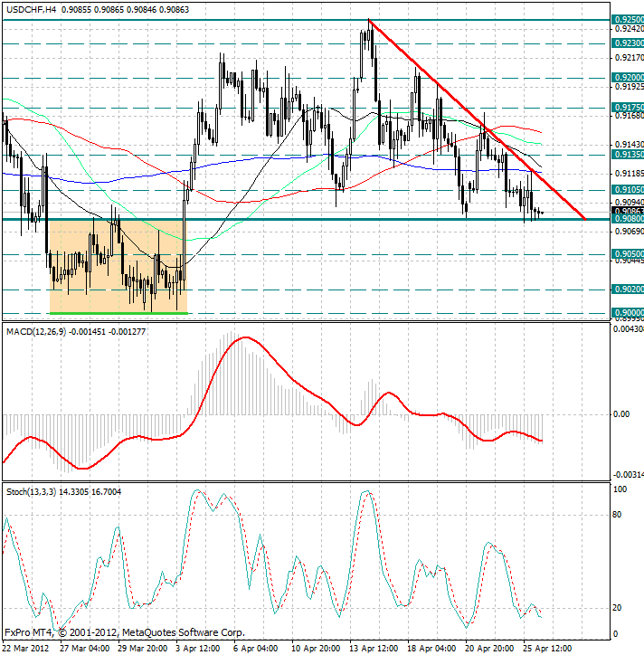The height and width of the screenshot is (655, 644).
Task: Select the 0.9020 price level label
Action: pyautogui.click(x=628, y=290)
